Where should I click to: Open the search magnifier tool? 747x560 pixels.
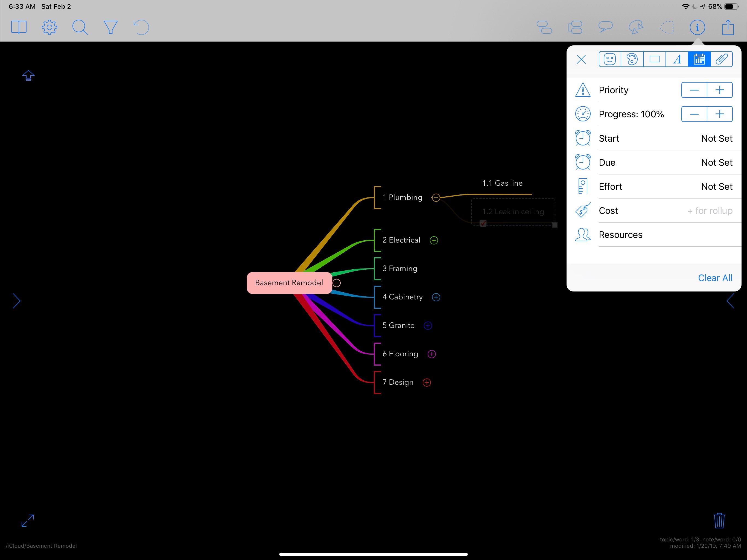tap(80, 27)
